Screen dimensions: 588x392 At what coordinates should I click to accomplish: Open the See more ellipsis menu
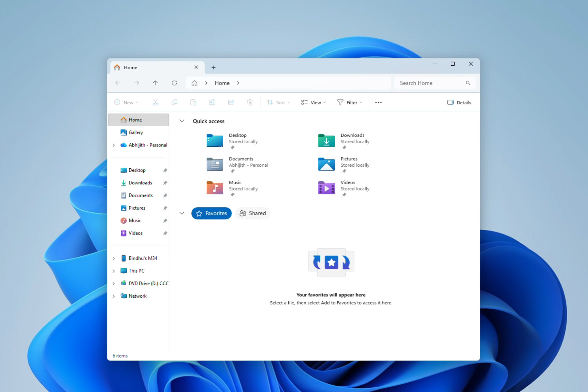pyautogui.click(x=378, y=102)
